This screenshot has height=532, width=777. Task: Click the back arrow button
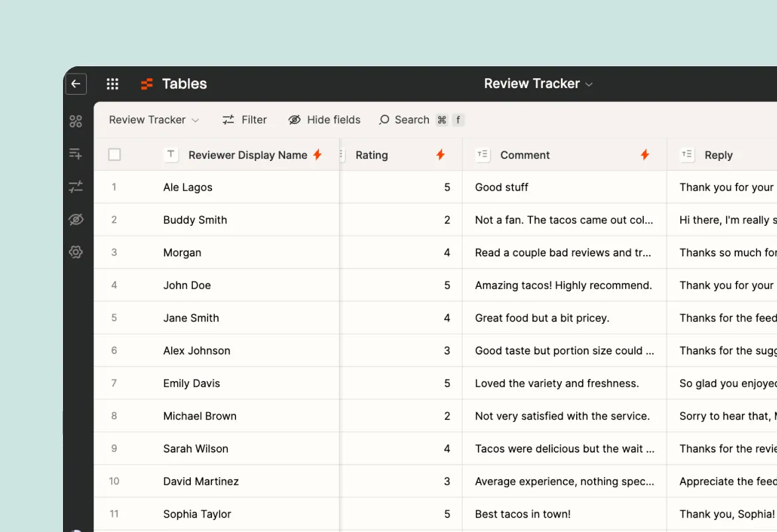click(x=76, y=83)
